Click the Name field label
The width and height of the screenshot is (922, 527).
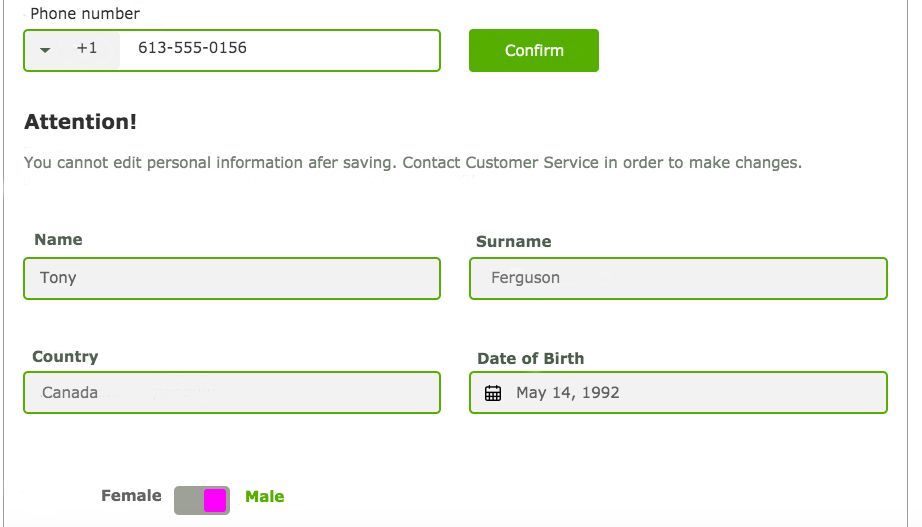[x=58, y=240]
